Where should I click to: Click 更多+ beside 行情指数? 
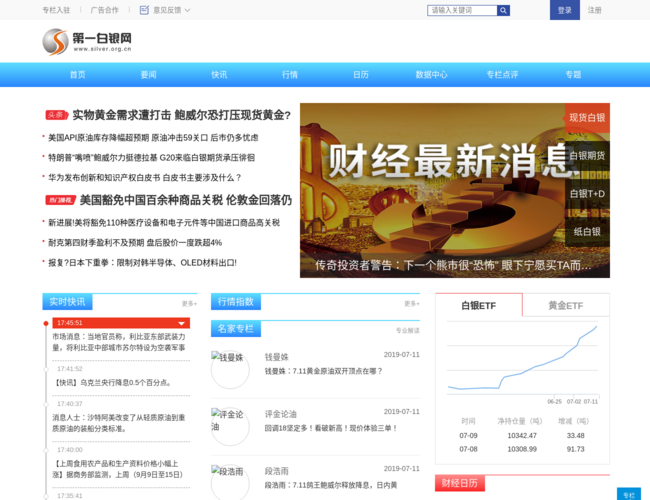[412, 304]
